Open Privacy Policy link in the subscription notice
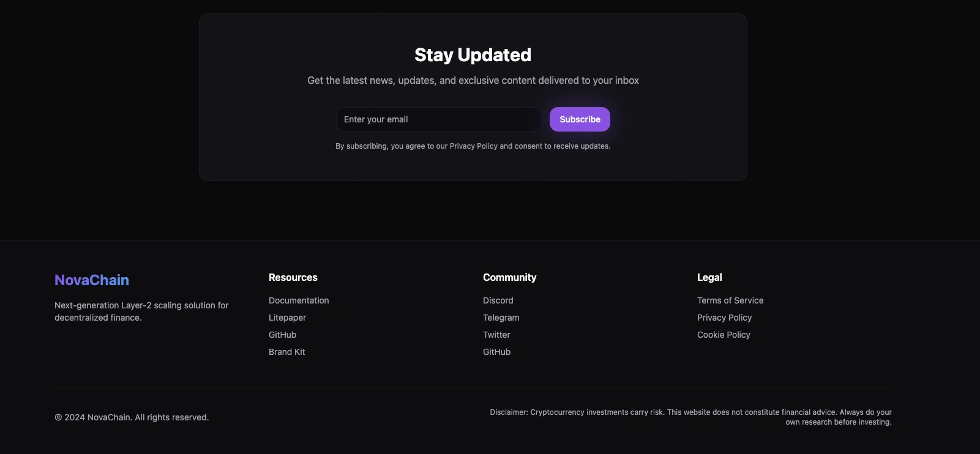Viewport: 980px width, 454px height. [x=473, y=146]
